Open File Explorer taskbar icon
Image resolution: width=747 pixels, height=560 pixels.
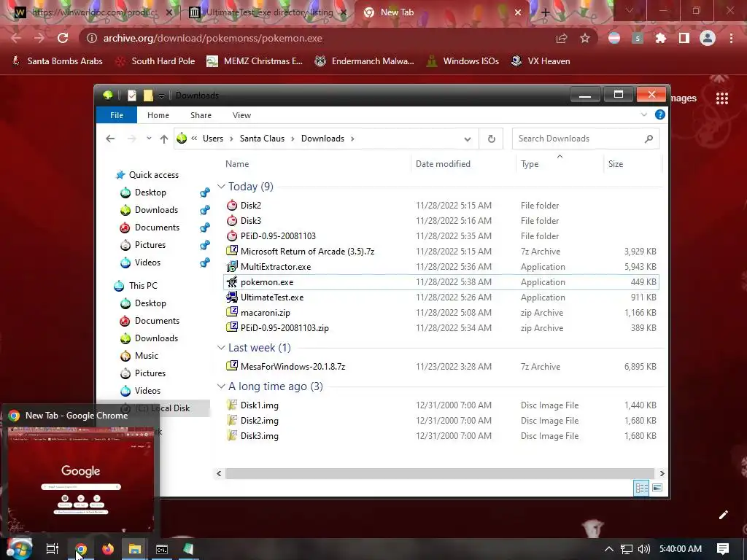point(135,549)
